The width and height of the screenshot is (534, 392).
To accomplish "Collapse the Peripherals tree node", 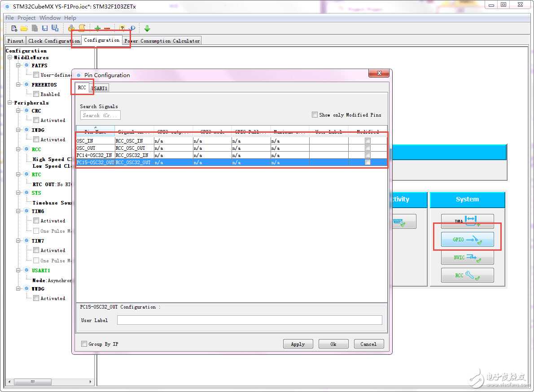I will [10, 103].
